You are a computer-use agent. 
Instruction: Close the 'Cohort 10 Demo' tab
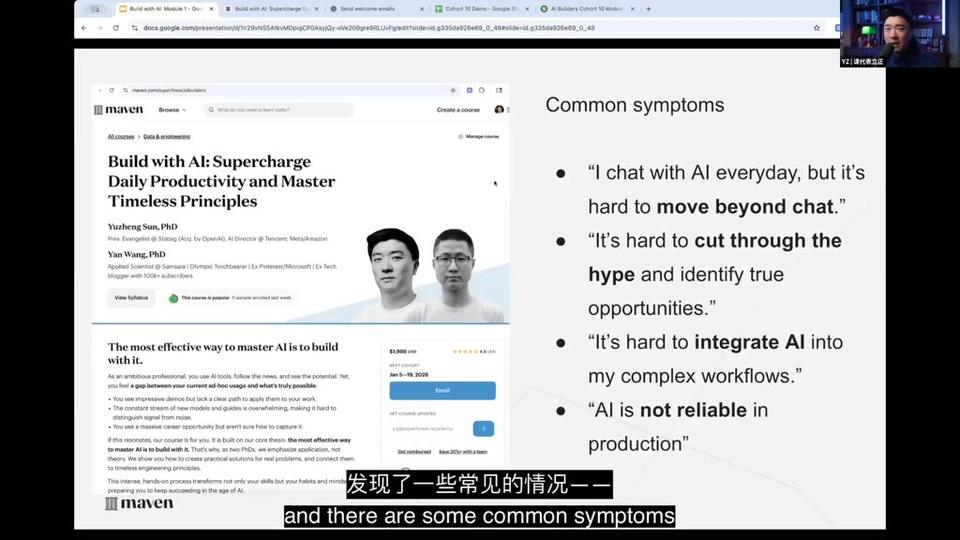coord(527,9)
